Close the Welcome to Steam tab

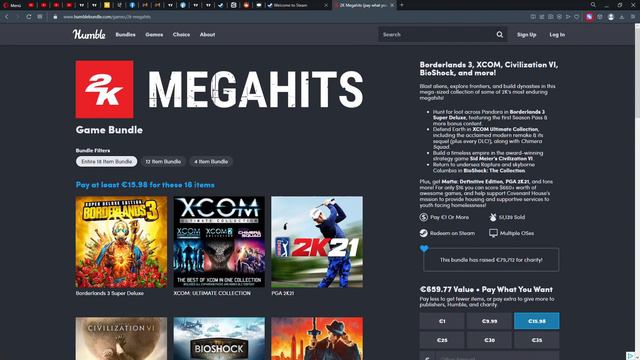[326, 5]
